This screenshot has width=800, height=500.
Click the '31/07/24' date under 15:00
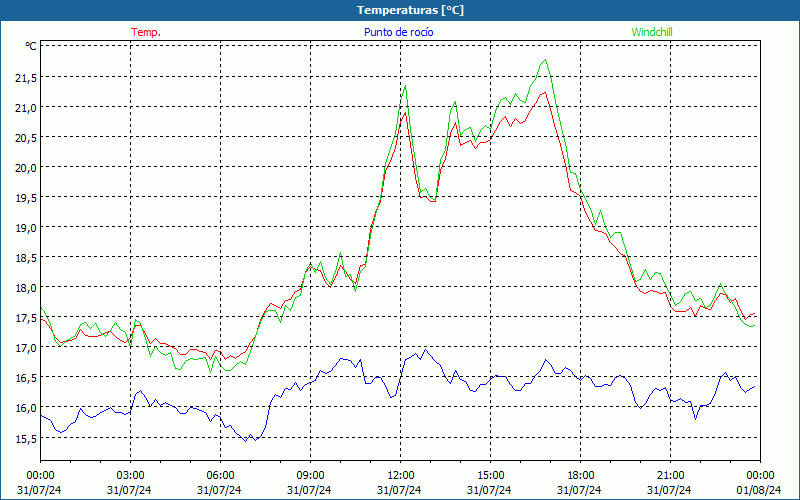[x=489, y=490]
